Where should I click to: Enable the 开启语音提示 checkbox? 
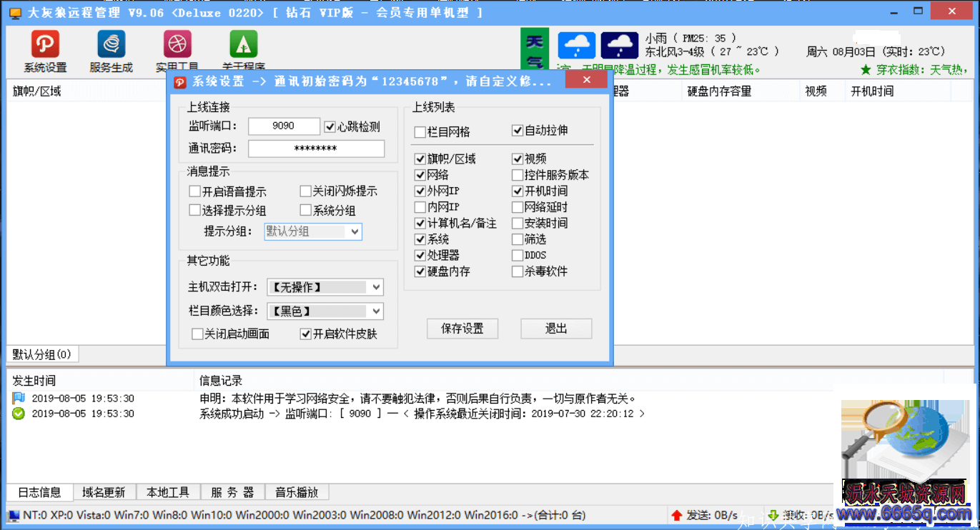[x=194, y=191]
